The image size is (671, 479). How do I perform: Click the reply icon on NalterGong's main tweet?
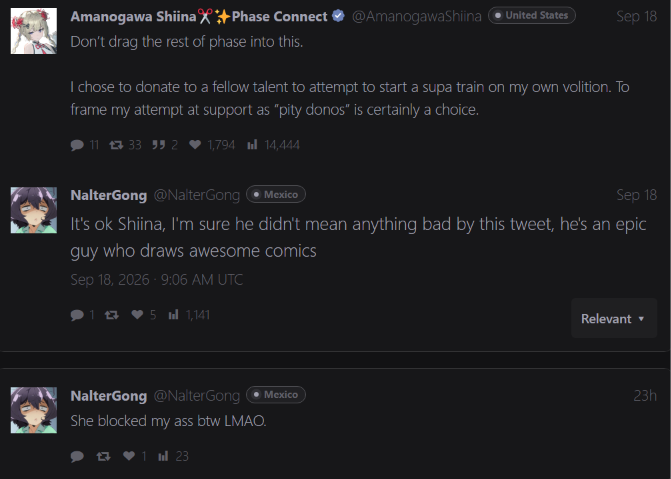[x=77, y=315]
